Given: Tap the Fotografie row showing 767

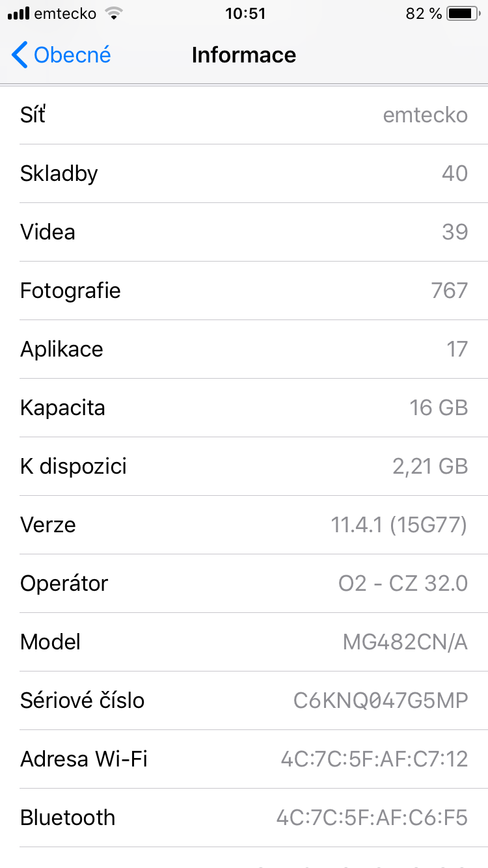Looking at the screenshot, I should 244,291.
